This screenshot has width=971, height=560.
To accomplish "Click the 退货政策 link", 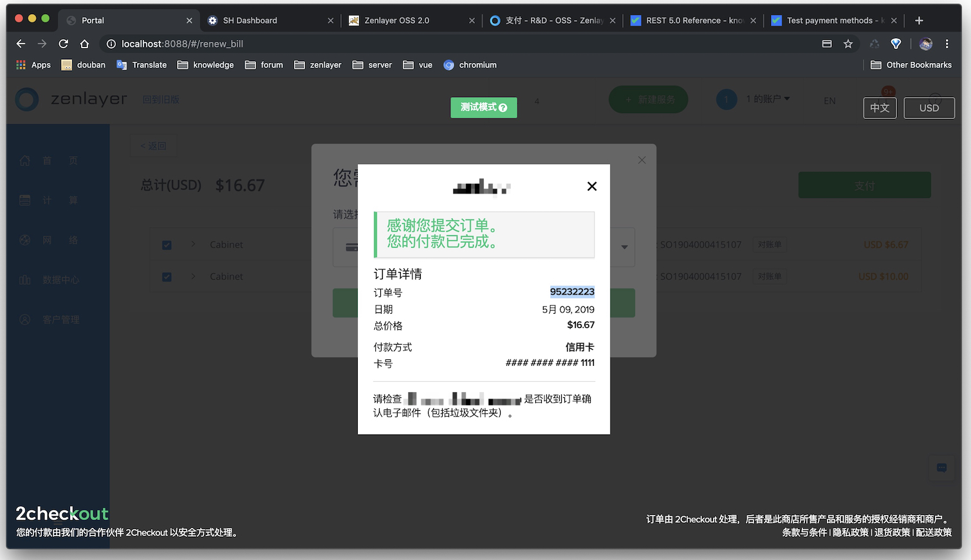I will [892, 532].
